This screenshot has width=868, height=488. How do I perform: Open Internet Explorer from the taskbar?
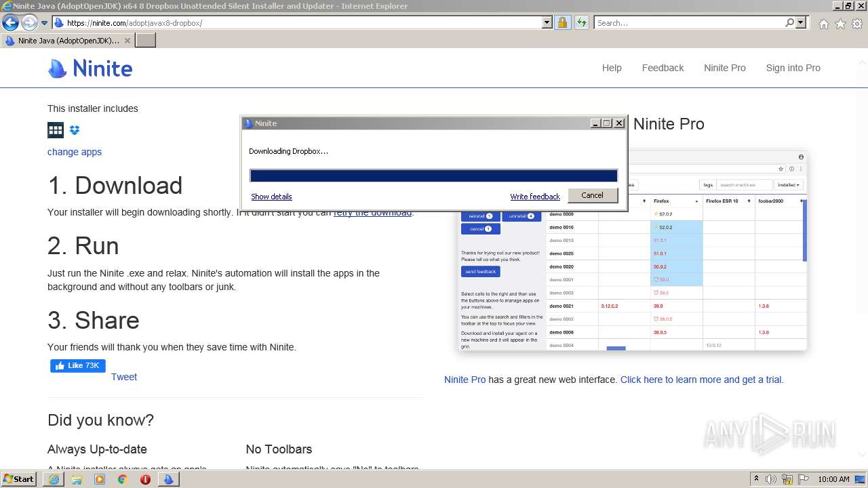point(54,479)
